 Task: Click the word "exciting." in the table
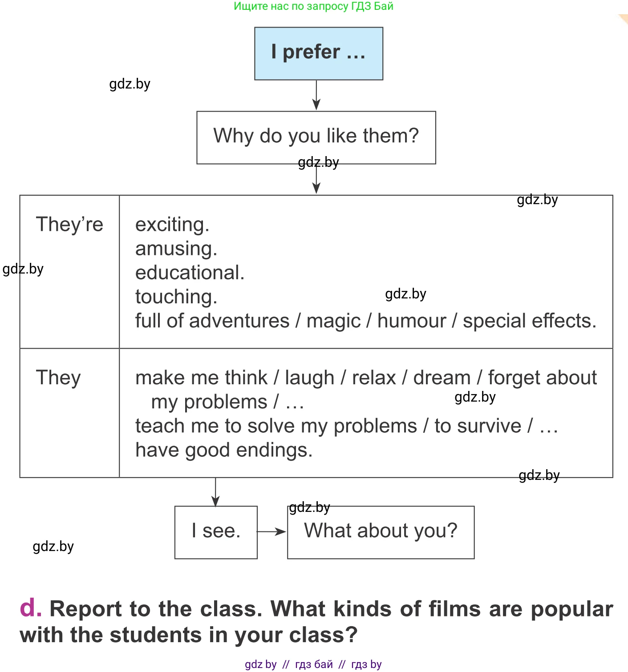(172, 225)
